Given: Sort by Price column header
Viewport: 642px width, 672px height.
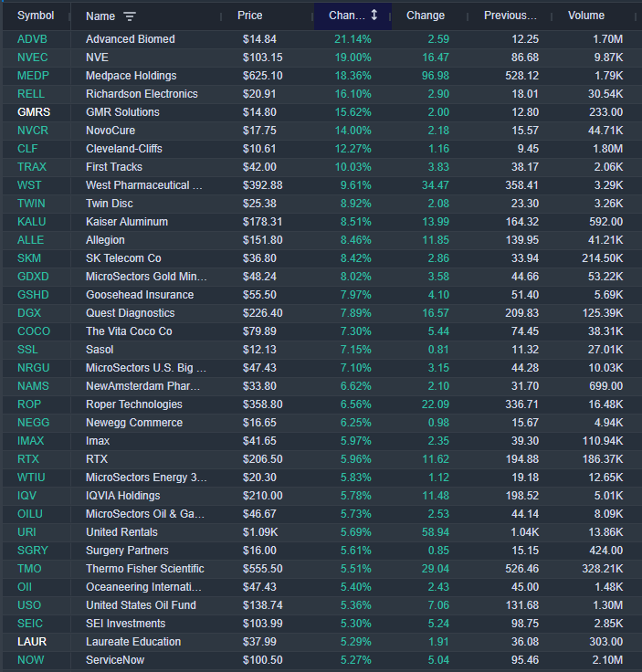Looking at the screenshot, I should pyautogui.click(x=250, y=16).
